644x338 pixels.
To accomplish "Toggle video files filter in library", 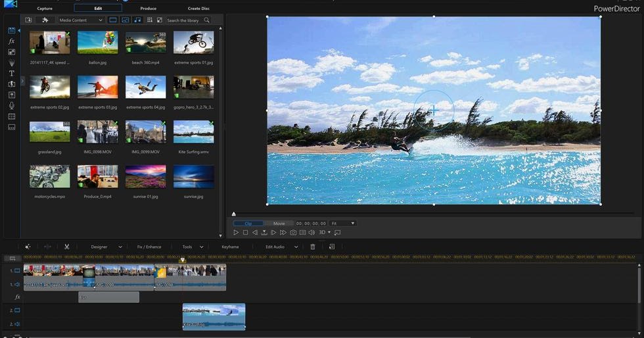I will click(113, 20).
